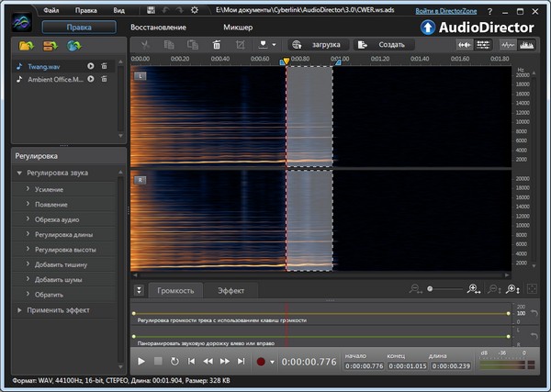Click horizontal zoom-in magnifier icon
This screenshot has height=392, width=551.
pyautogui.click(x=473, y=289)
